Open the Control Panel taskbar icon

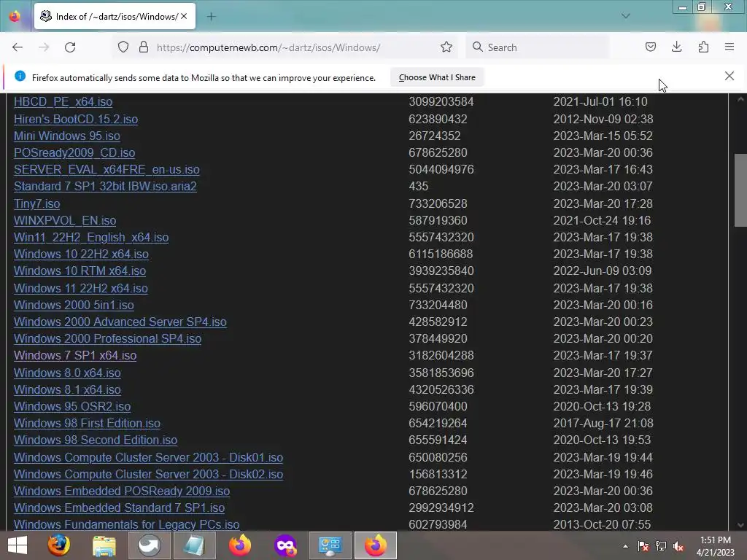(330, 545)
